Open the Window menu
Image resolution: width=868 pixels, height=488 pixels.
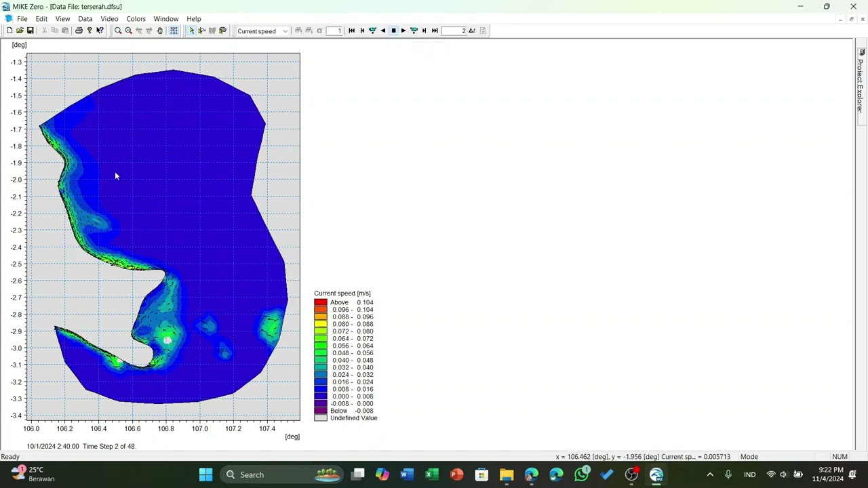click(166, 19)
